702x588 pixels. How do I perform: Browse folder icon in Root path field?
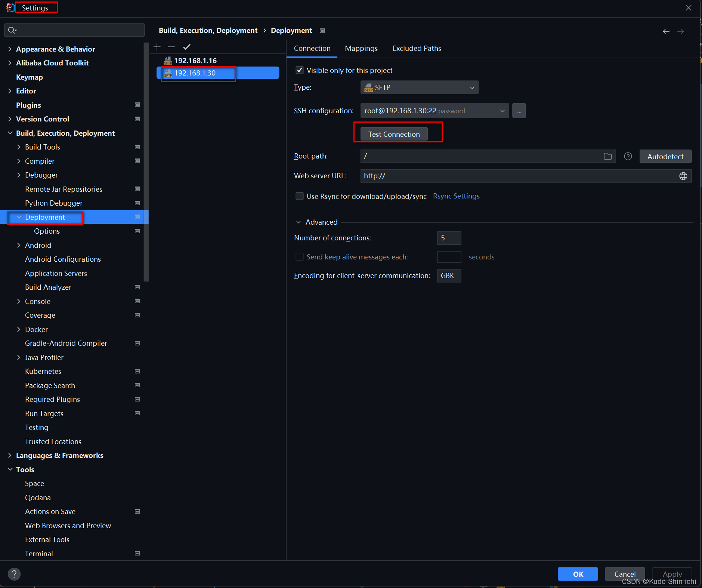click(608, 156)
